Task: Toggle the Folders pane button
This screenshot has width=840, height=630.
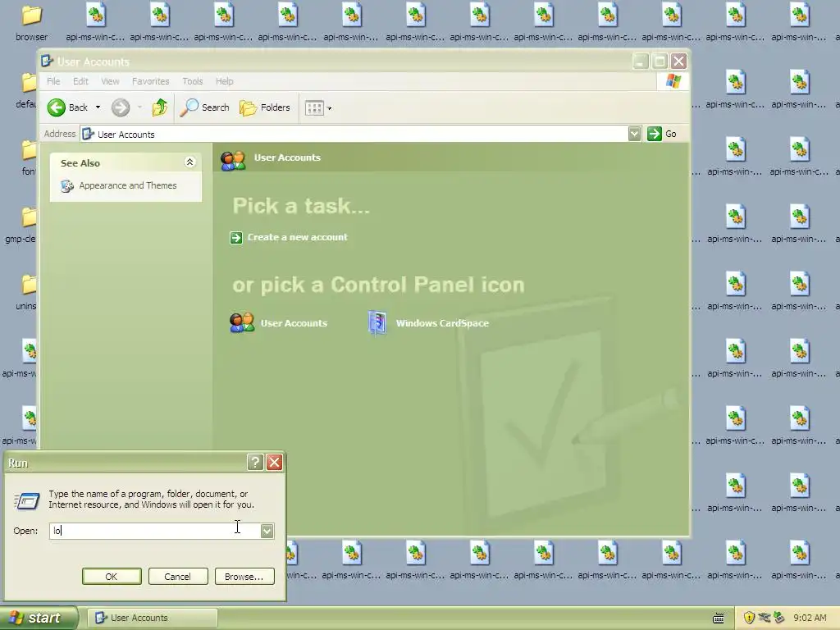Action: pos(265,107)
